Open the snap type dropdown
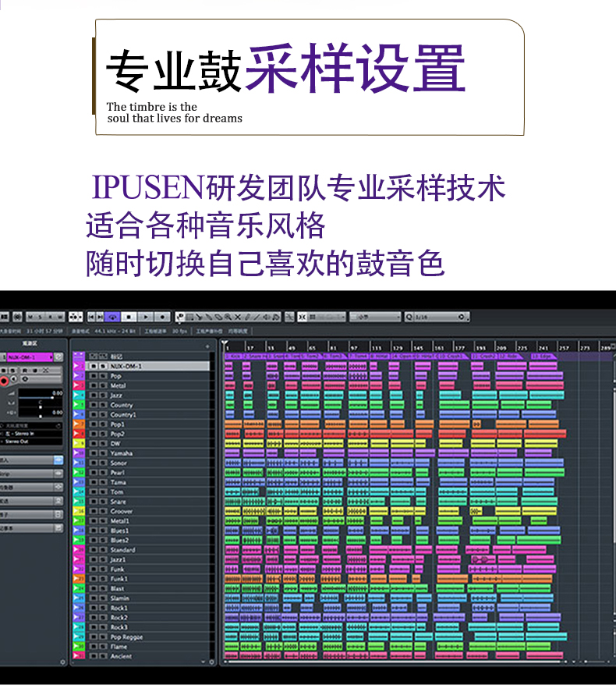Viewport: 616px width, 699px height. tap(327, 317)
